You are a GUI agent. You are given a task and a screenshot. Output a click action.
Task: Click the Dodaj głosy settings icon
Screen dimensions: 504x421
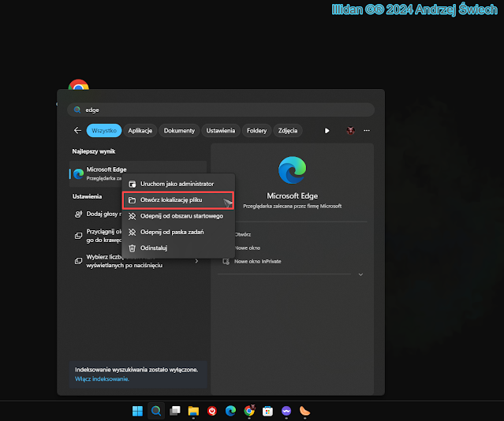click(78, 214)
